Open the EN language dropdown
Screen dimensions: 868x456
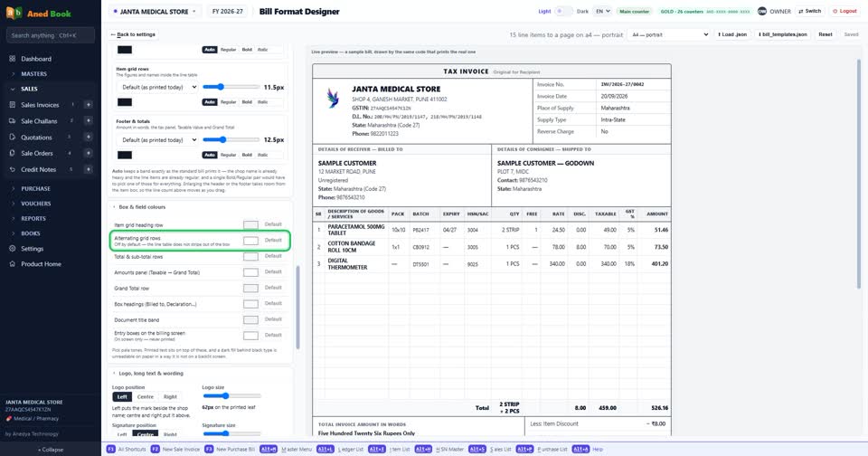[x=602, y=11]
